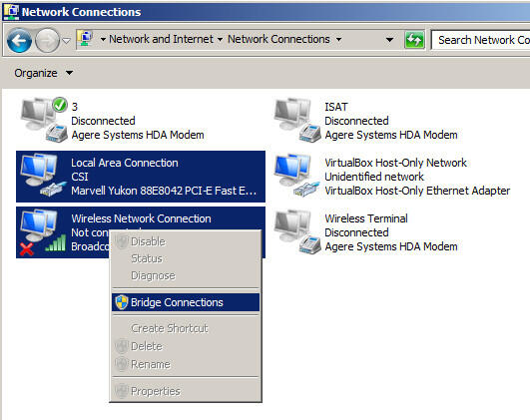This screenshot has width=530, height=420.
Task: Click the Search Network Connections field
Action: click(481, 40)
